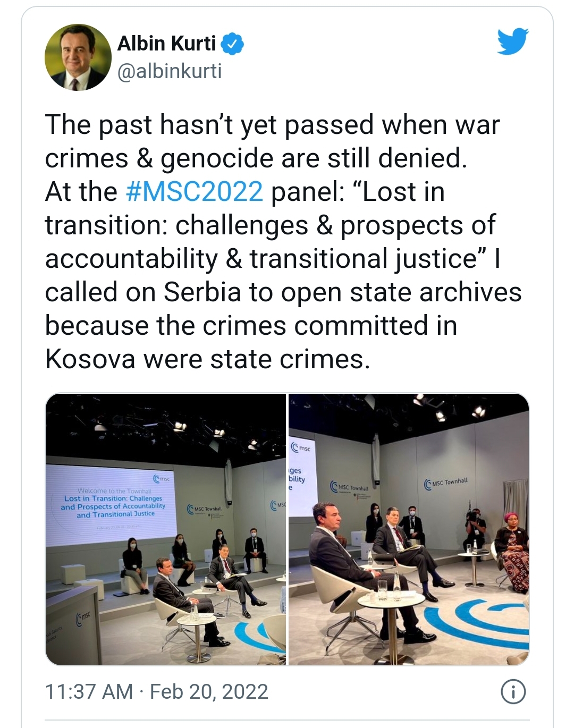Open the #MSC2022 hashtag
The width and height of the screenshot is (574, 728).
tap(195, 192)
